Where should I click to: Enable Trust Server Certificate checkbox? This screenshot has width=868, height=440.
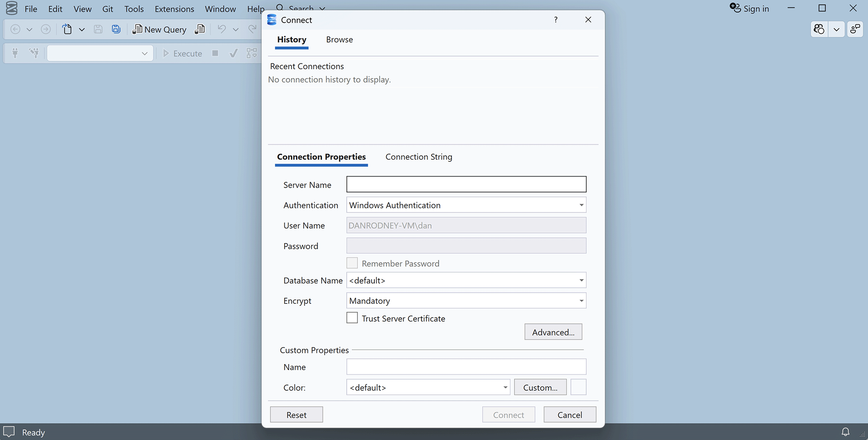352,318
